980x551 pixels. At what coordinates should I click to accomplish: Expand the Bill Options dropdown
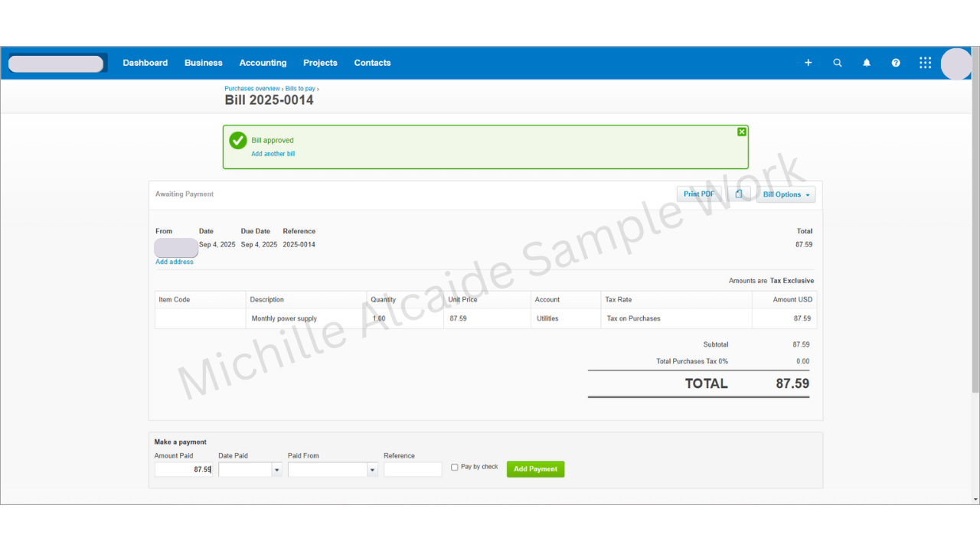(786, 194)
